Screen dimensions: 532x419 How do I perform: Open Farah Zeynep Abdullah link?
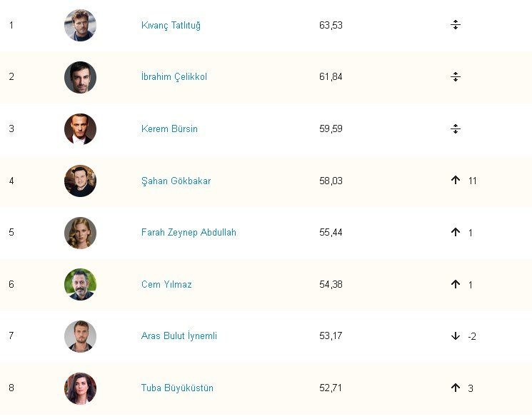click(x=189, y=233)
